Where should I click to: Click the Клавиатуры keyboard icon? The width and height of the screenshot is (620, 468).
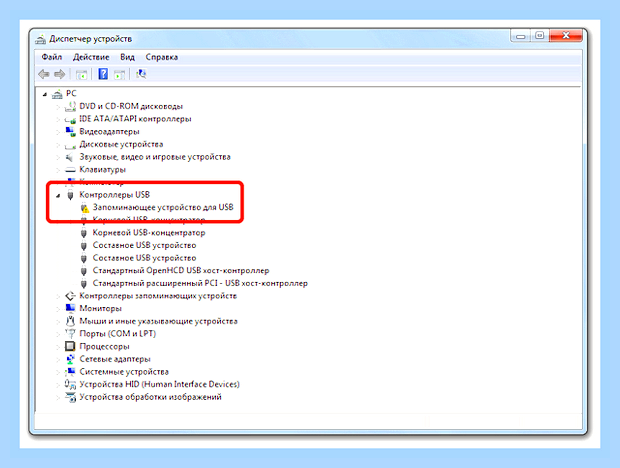pos(70,170)
